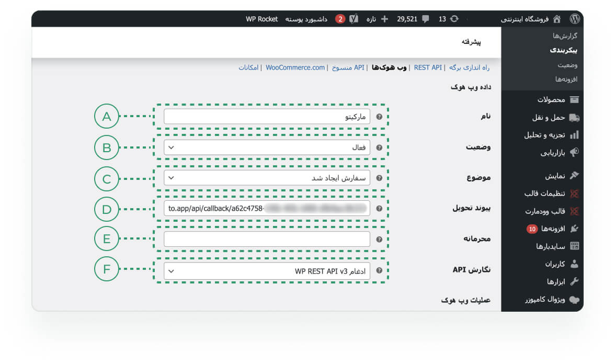Click WP Rocket in the admin bar
The height and width of the screenshot is (364, 615).
(x=262, y=19)
